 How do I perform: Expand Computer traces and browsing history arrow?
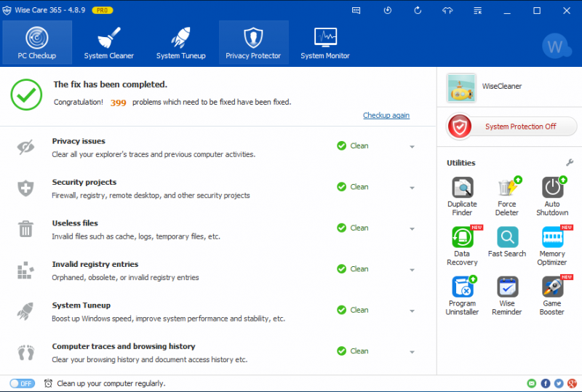[412, 352]
